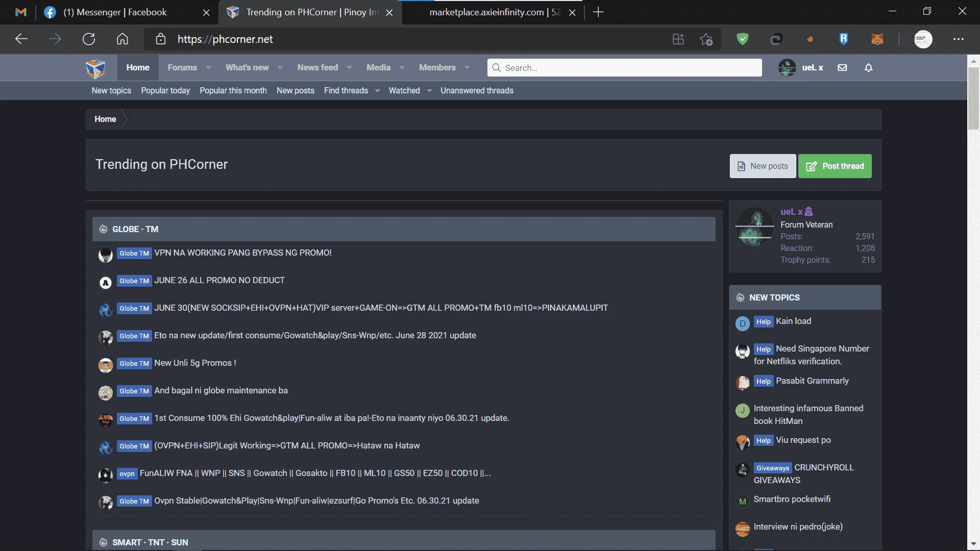
Task: Open the New topics link
Action: click(x=111, y=91)
